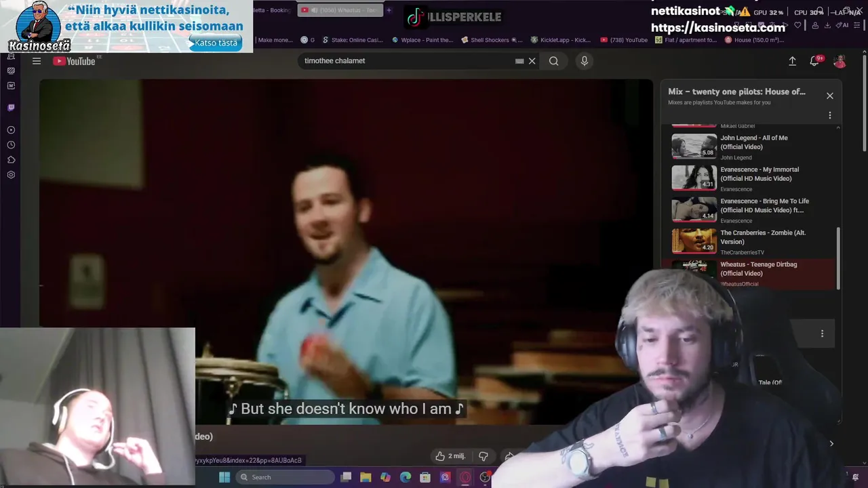Like the video with the thumbs-up button
Screen dimensions: 868x488
tap(450, 456)
